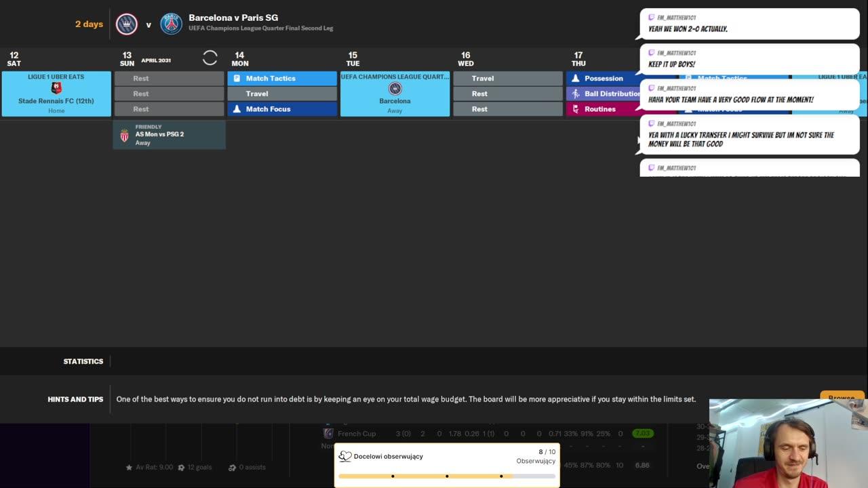This screenshot has height=488, width=868.
Task: Select the second Rest slot on Sunday
Action: (169, 94)
